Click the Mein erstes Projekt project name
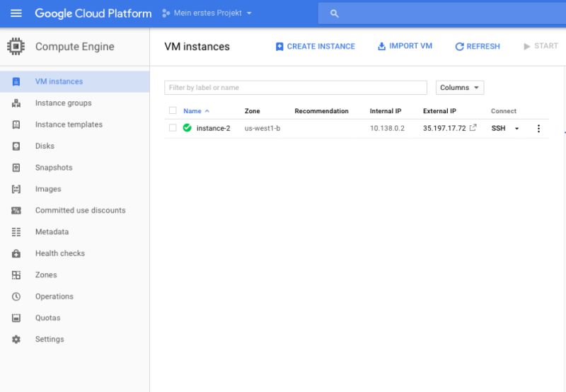This screenshot has width=566, height=392. point(207,13)
